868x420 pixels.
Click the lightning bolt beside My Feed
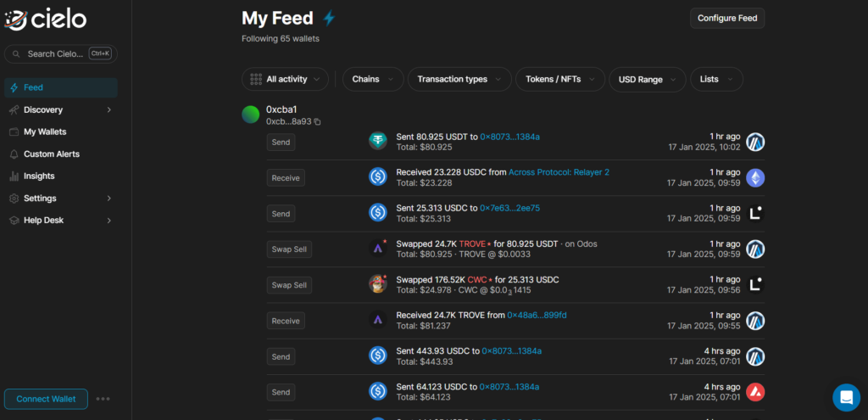[329, 19]
